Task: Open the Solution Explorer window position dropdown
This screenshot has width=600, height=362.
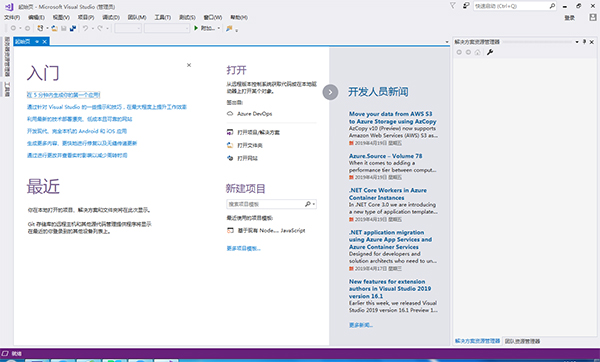Action: tap(577, 42)
